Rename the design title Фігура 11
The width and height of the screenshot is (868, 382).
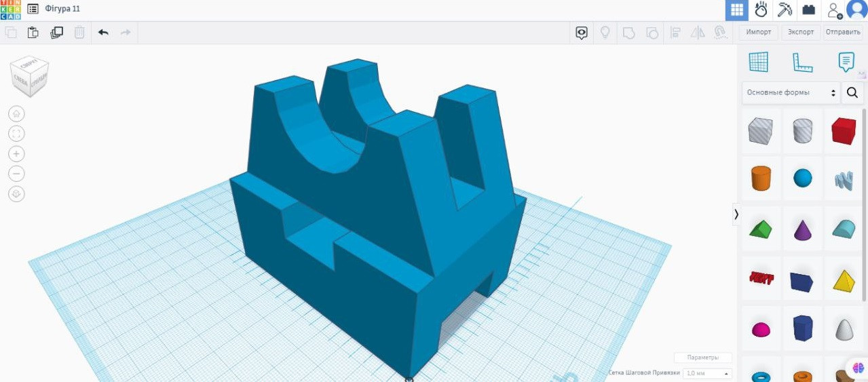[x=62, y=9]
